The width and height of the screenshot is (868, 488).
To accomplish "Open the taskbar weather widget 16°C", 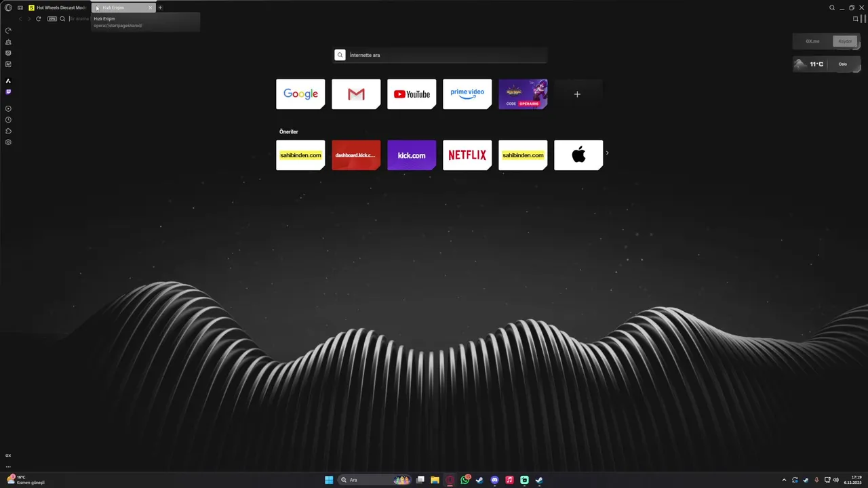I will point(25,480).
